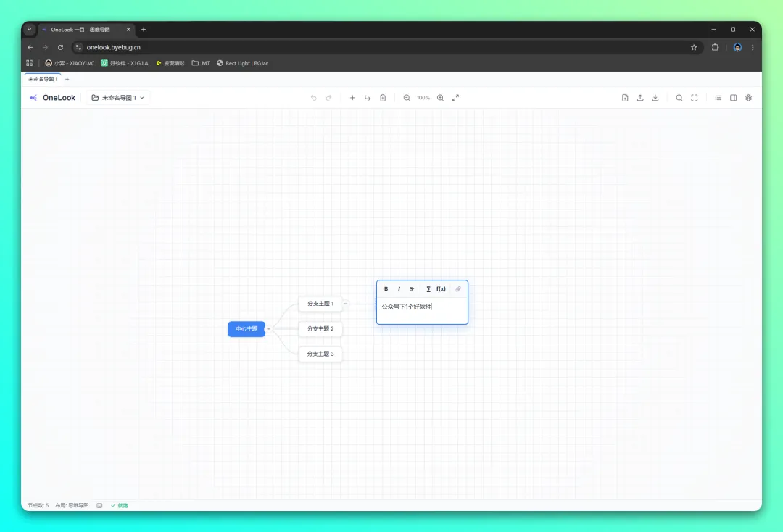Collapse the 中心主题 node's children

268,329
